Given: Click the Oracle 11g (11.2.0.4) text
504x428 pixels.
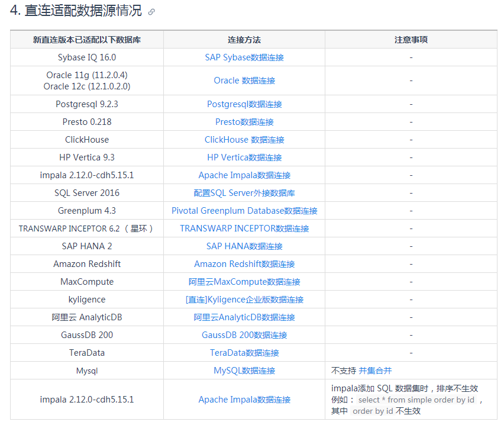Looking at the screenshot, I should coord(87,75).
